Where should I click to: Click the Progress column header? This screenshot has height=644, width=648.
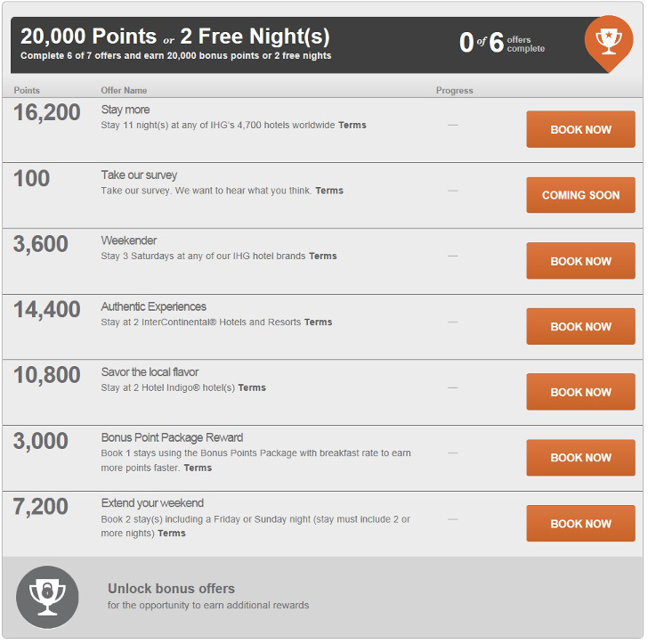click(x=455, y=91)
